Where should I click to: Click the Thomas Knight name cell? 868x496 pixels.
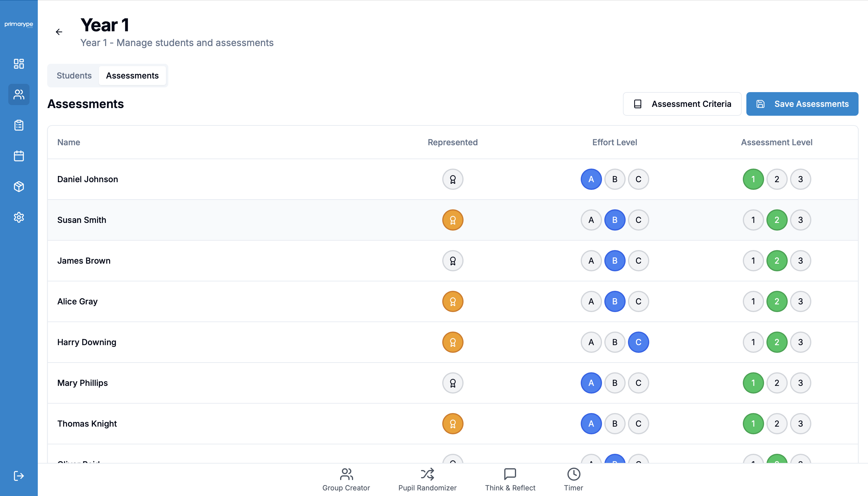pos(87,423)
